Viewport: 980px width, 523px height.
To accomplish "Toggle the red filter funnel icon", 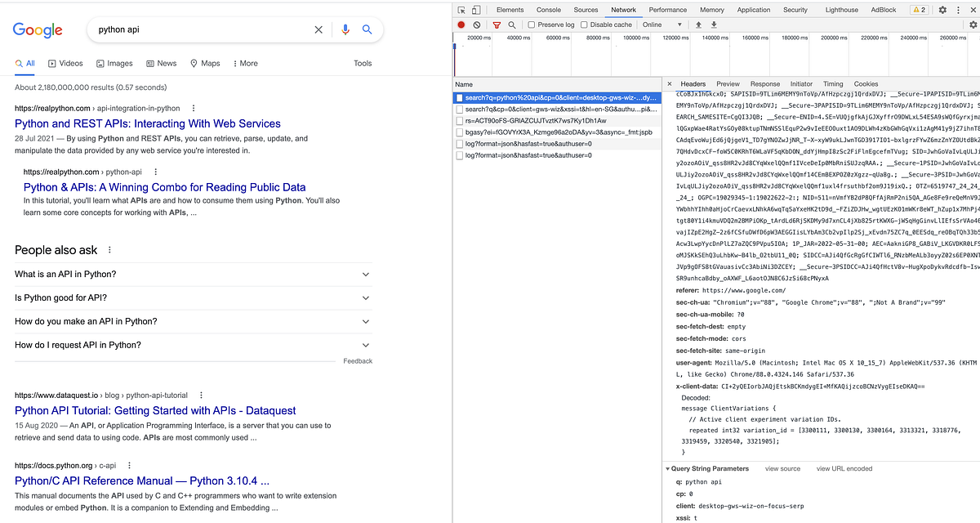I will [x=496, y=25].
